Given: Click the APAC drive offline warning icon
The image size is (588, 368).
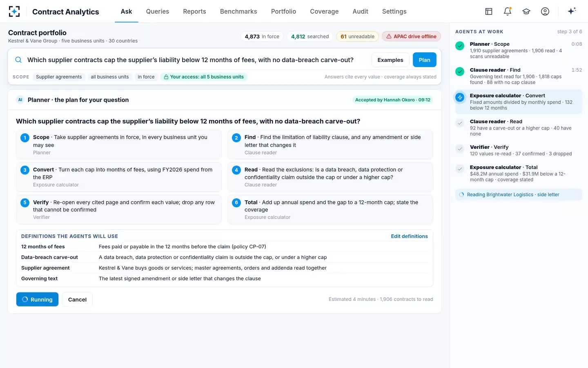Looking at the screenshot, I should [389, 36].
